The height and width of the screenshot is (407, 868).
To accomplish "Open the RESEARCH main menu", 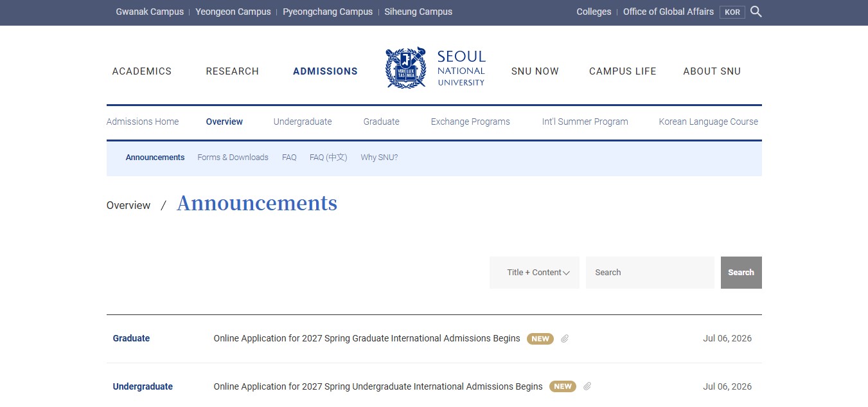I will tap(233, 71).
